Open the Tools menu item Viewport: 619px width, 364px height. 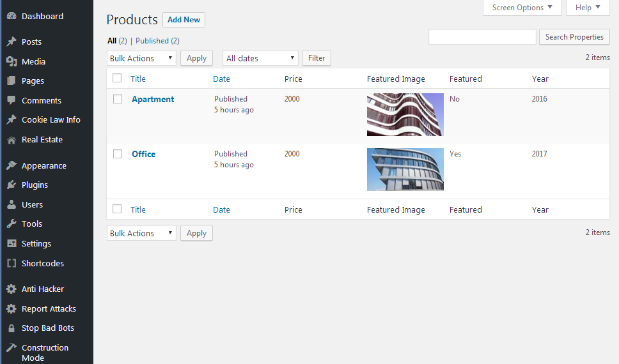[31, 224]
